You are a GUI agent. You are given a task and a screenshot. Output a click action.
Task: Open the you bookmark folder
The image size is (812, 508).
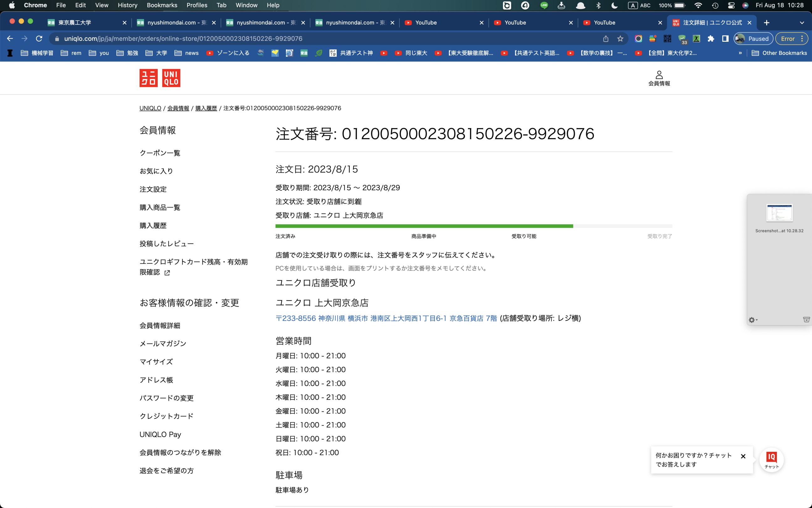(99, 53)
